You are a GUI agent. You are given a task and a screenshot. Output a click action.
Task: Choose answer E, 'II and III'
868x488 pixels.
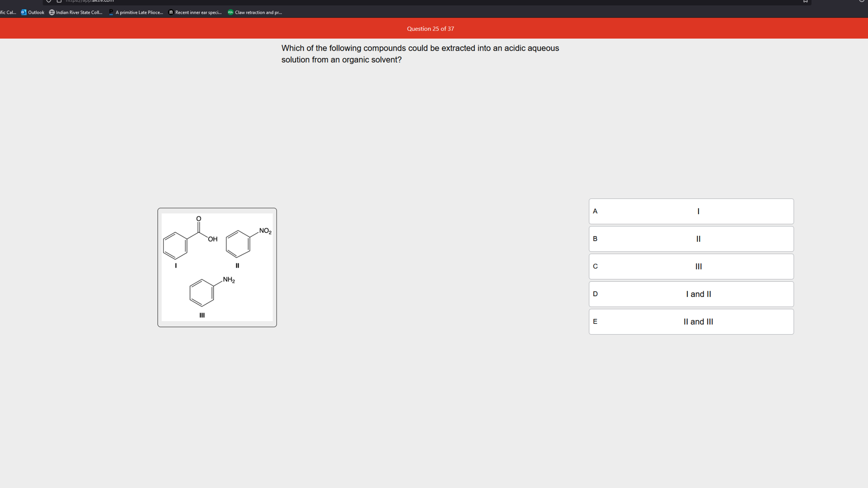[x=691, y=322]
